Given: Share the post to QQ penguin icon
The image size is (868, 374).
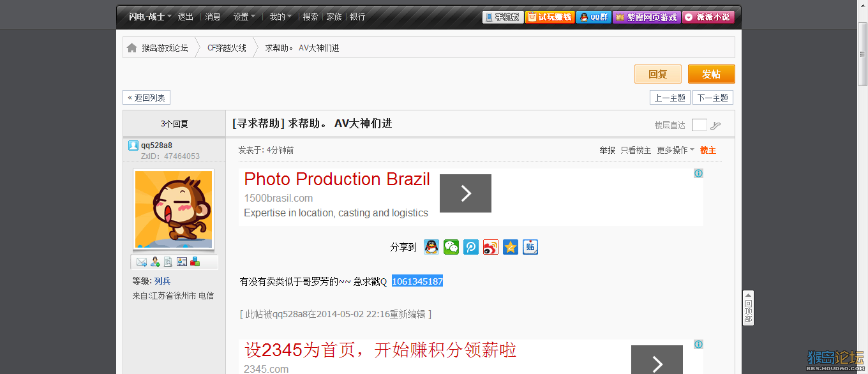Looking at the screenshot, I should pyautogui.click(x=431, y=247).
